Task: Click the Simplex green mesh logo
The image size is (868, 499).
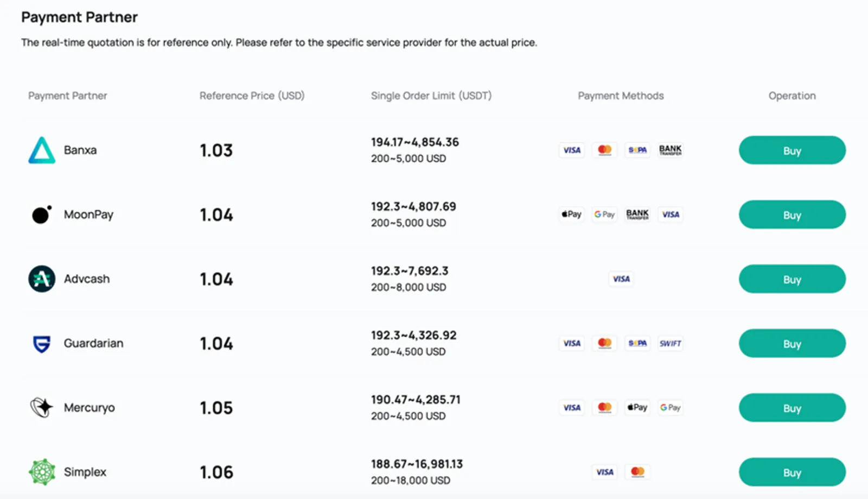Action: click(x=42, y=472)
